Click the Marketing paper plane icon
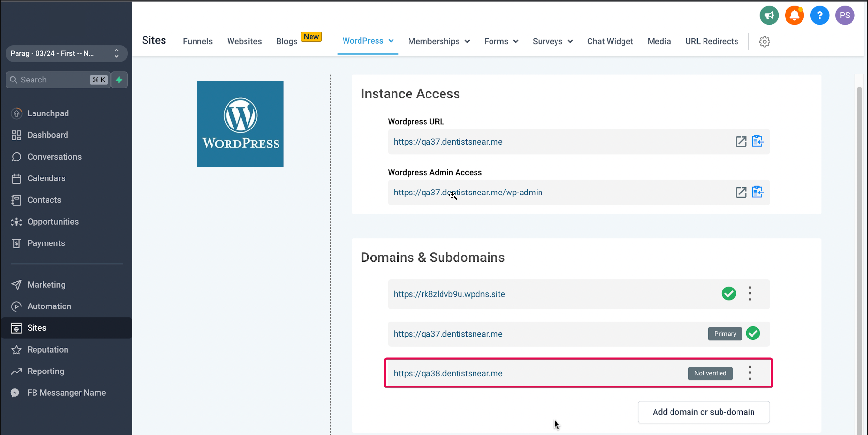868x435 pixels. pyautogui.click(x=16, y=285)
